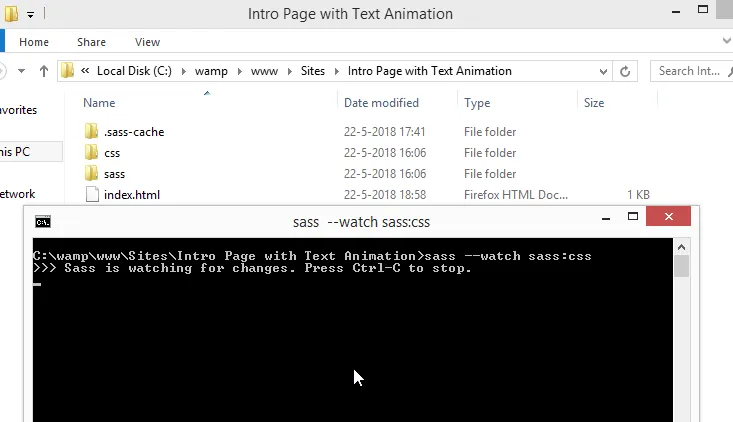Switch to the View ribbon tab

pos(147,42)
